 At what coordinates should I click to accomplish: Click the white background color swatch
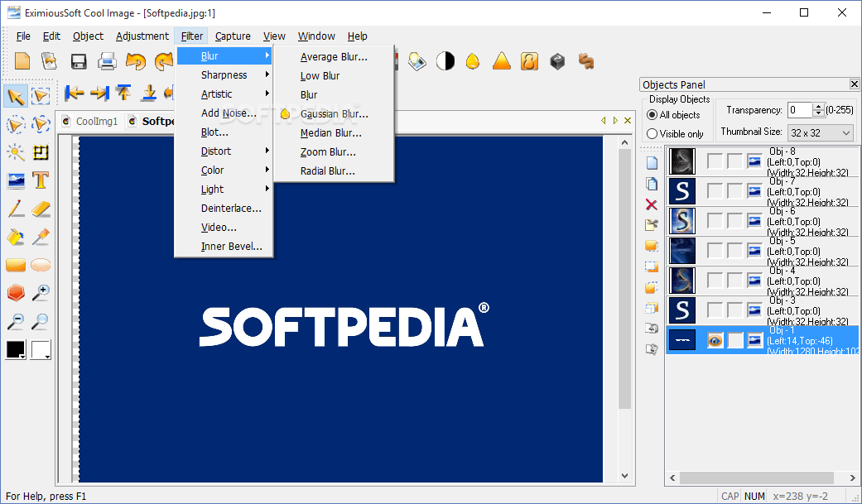[x=41, y=349]
